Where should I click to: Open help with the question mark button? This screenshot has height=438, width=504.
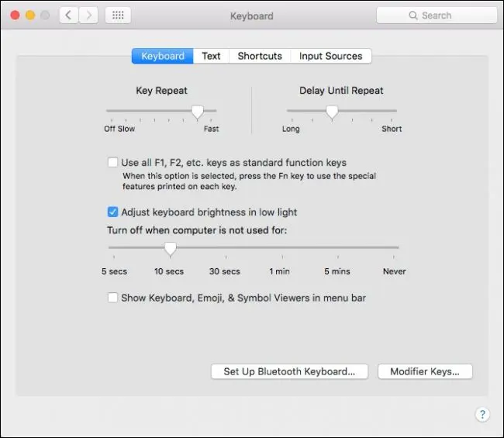(x=482, y=414)
